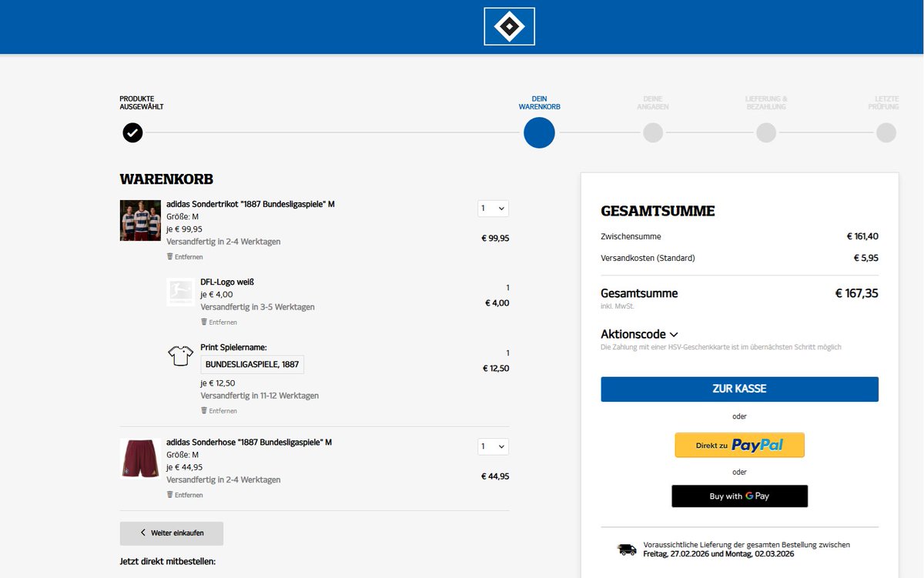Image resolution: width=924 pixels, height=578 pixels.
Task: Click the 'Deine Angaben' step circle
Action: [x=653, y=132]
